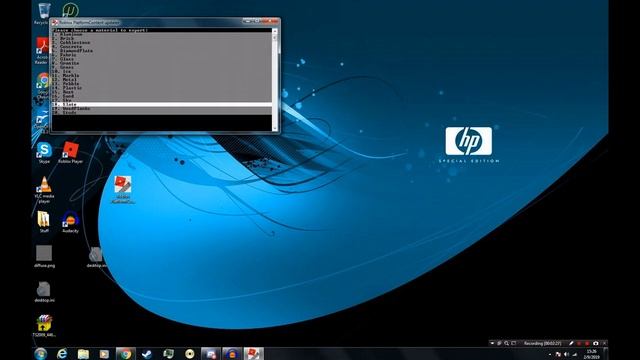
Task: Open the Google Chrome desktop shortcut
Action: click(42, 86)
